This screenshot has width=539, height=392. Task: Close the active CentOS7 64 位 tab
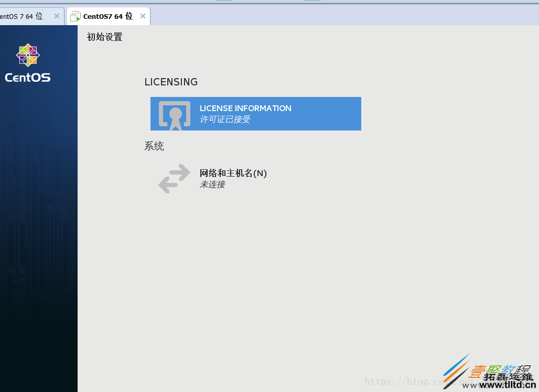pos(143,16)
